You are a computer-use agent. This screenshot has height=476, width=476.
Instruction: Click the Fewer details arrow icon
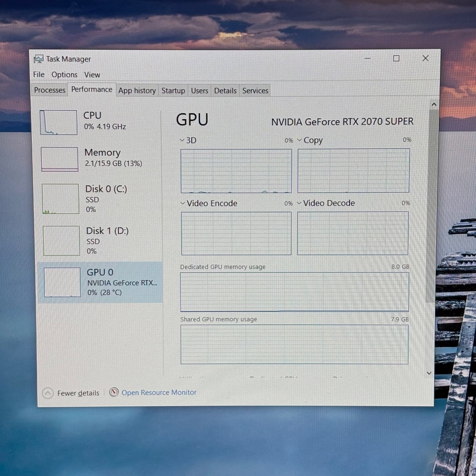coord(48,393)
